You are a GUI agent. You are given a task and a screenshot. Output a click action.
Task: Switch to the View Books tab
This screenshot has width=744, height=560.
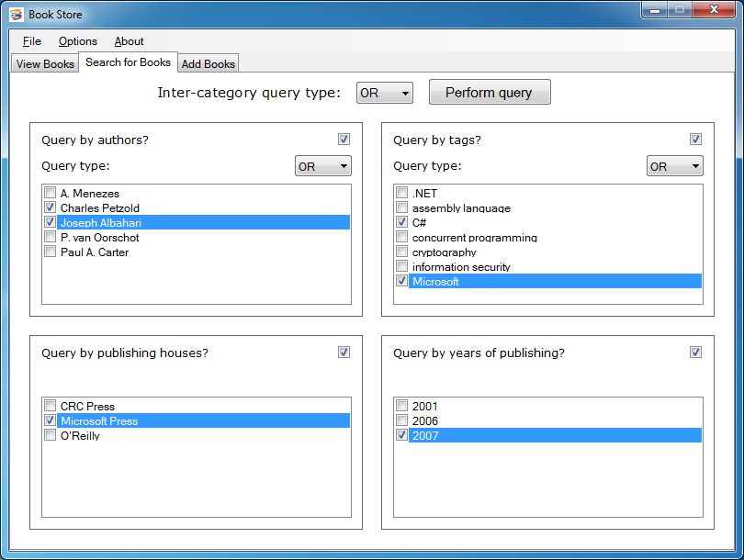[x=45, y=64]
